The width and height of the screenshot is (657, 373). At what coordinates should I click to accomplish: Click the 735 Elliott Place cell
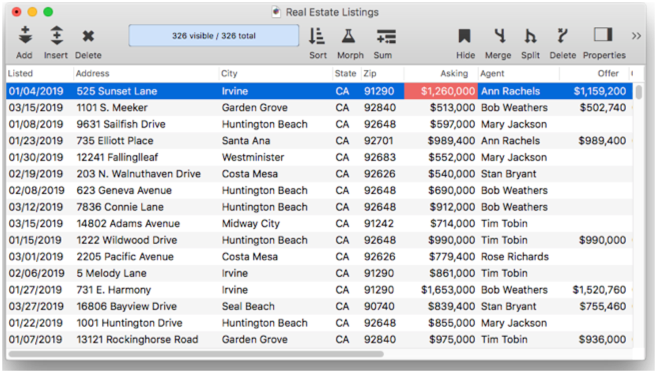pos(115,141)
